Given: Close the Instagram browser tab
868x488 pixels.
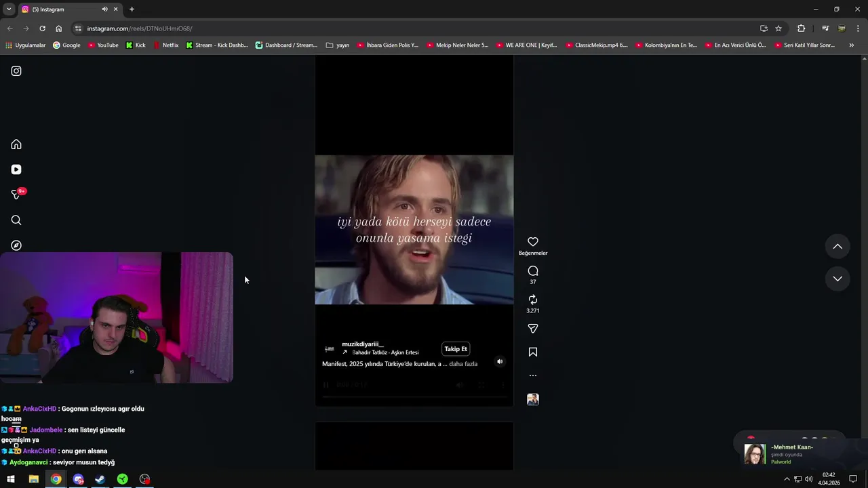Looking at the screenshot, I should [115, 9].
